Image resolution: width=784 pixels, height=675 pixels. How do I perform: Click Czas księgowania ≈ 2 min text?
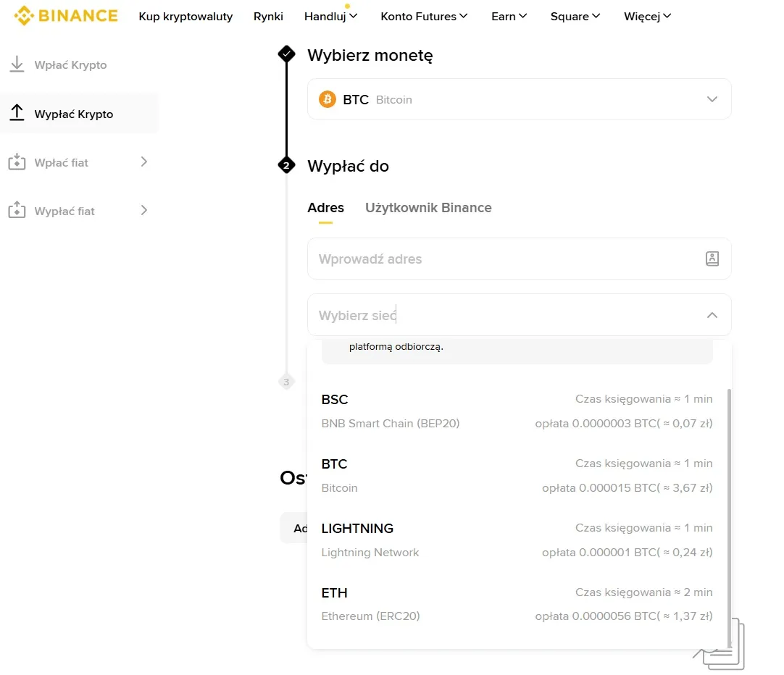tap(644, 592)
